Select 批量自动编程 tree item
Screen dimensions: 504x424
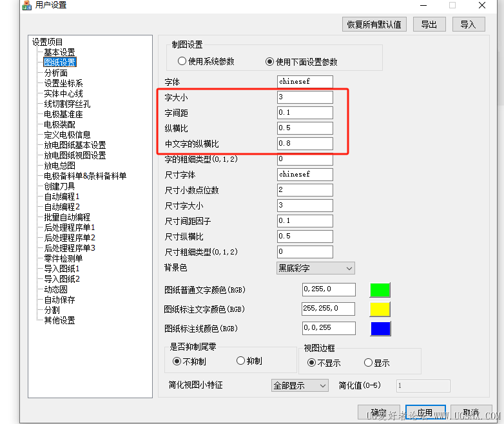(67, 217)
